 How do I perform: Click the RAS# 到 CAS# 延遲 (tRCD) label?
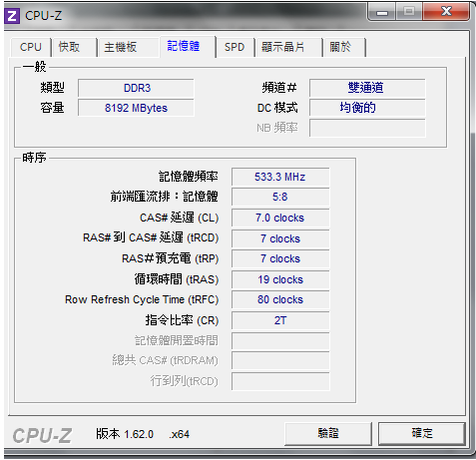[x=151, y=237]
